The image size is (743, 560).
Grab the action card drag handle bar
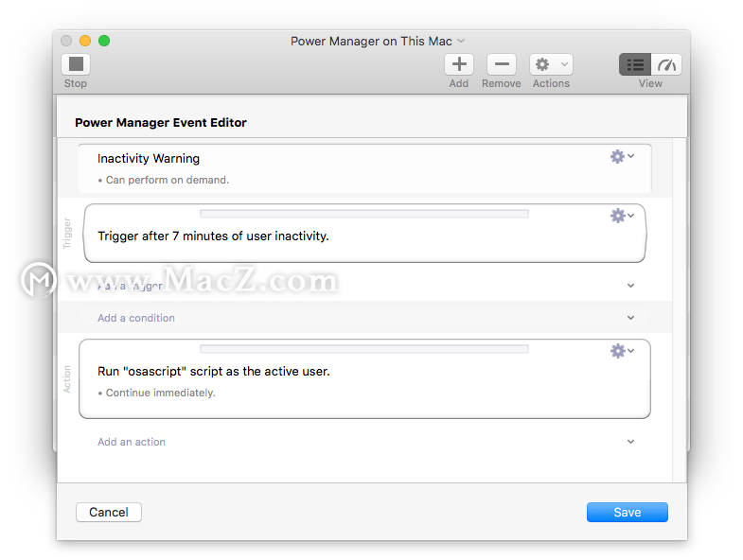(x=363, y=349)
